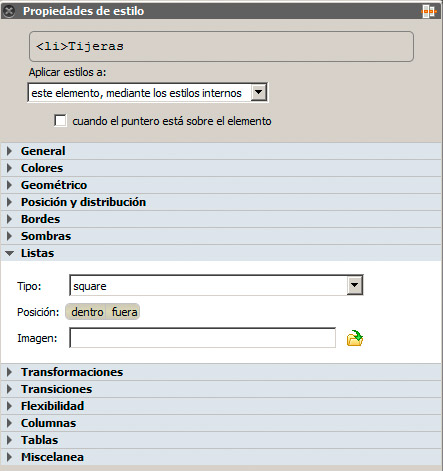The height and width of the screenshot is (471, 443).
Task: Expand the Colores section
Action: pyautogui.click(x=221, y=168)
